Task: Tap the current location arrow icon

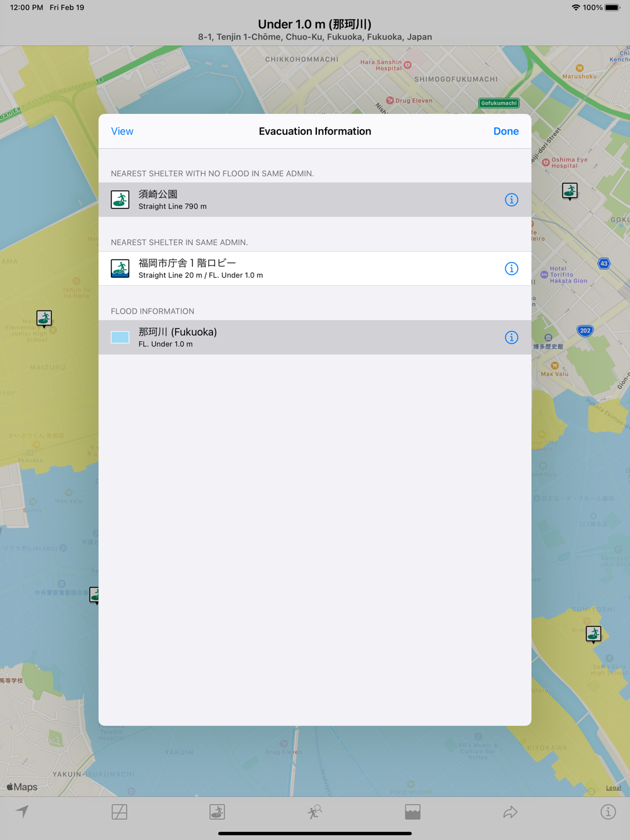Action: [22, 812]
